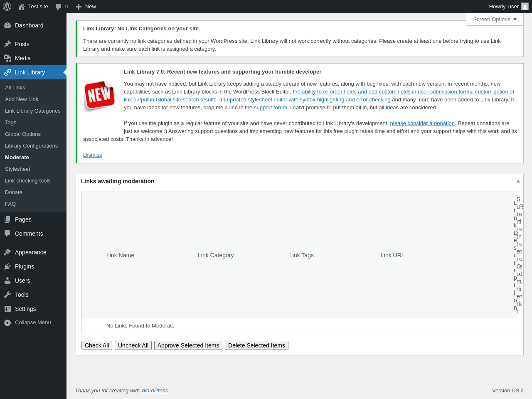The height and width of the screenshot is (399, 532).
Task: Dismiss the Link Library 7.0 notice
Action: (x=92, y=155)
